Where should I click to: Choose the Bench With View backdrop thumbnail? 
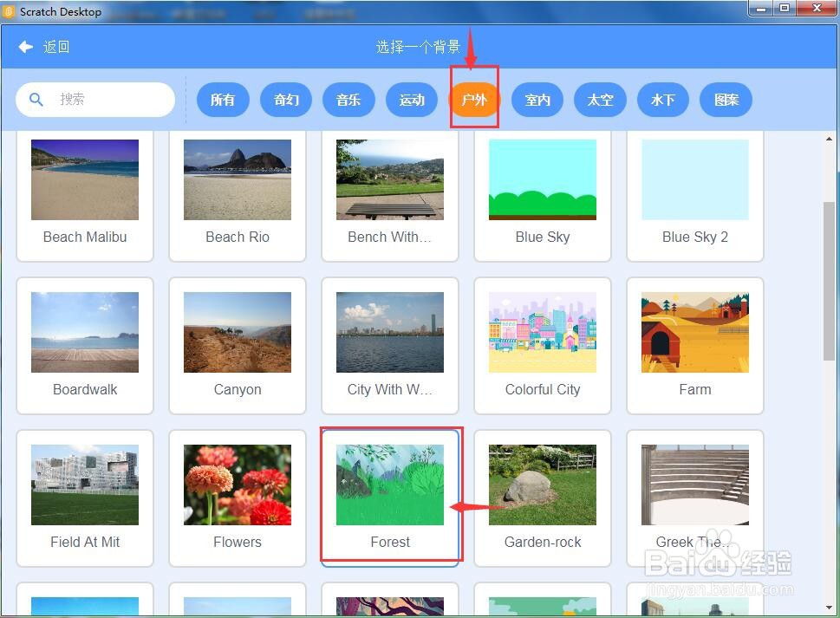pyautogui.click(x=390, y=180)
